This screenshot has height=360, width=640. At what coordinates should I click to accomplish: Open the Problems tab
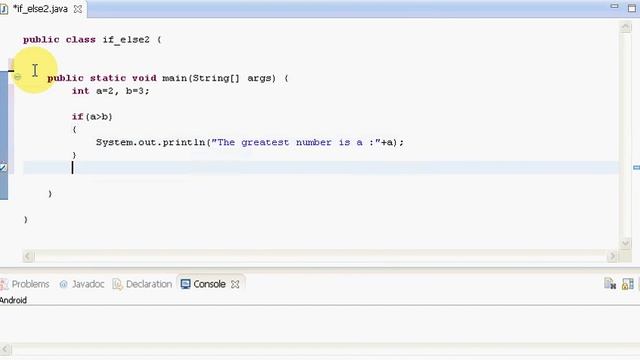(x=25, y=284)
